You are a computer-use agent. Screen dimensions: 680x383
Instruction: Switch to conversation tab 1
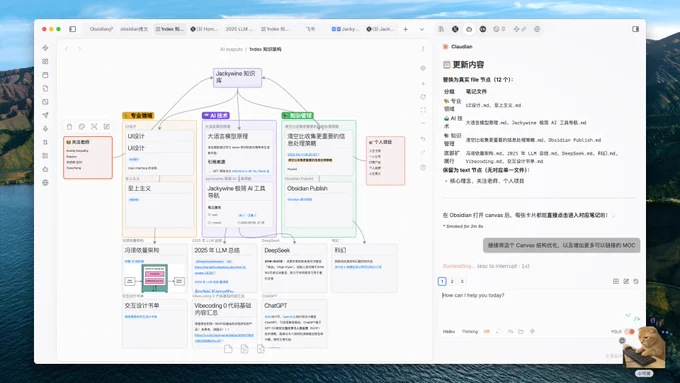442,282
